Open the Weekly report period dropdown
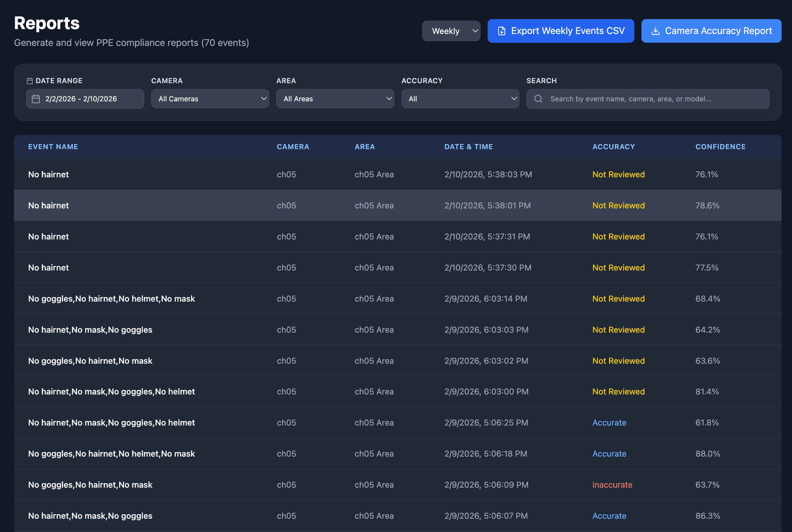 (451, 30)
